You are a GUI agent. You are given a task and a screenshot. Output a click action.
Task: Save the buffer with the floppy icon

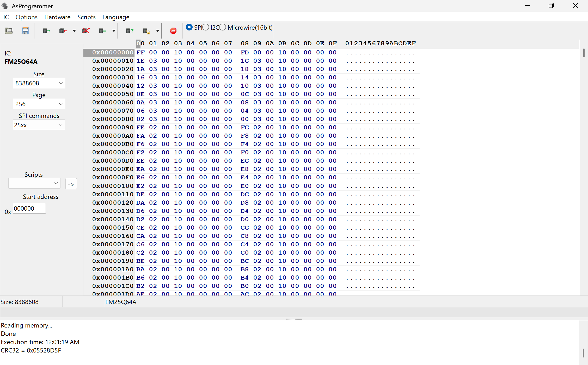click(x=25, y=31)
